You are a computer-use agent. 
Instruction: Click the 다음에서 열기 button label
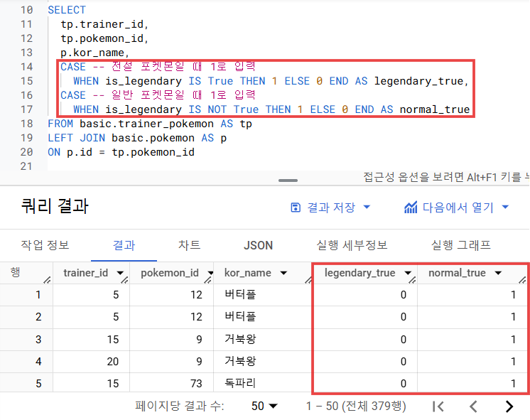458,208
